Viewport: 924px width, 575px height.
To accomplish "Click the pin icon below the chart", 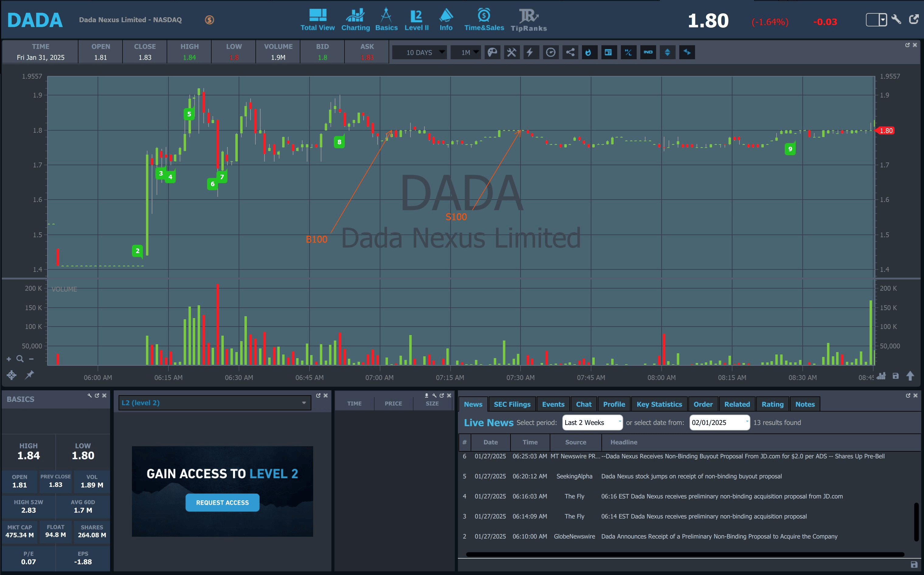I will tap(29, 375).
